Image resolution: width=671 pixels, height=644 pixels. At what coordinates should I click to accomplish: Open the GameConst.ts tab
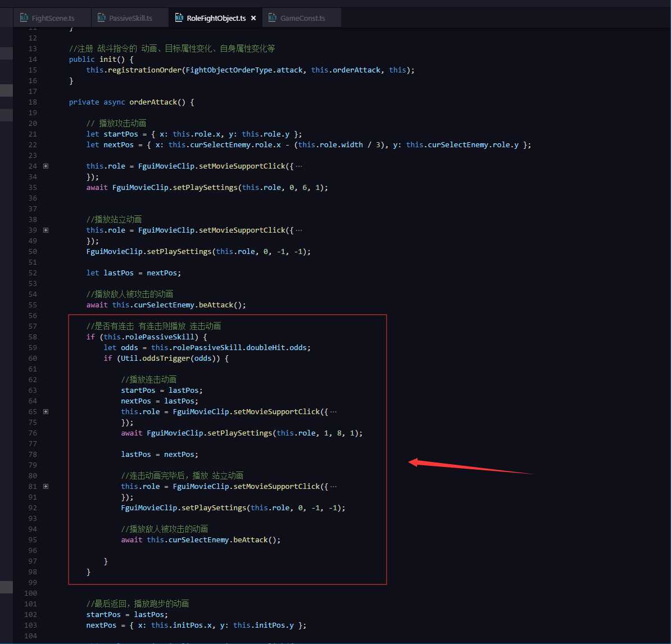coord(302,18)
